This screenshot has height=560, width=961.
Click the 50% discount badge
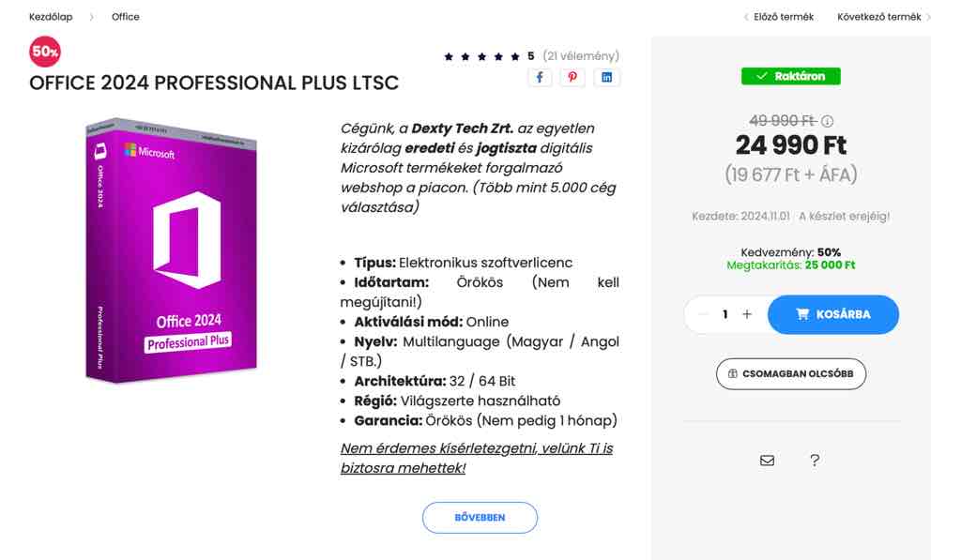click(x=45, y=52)
